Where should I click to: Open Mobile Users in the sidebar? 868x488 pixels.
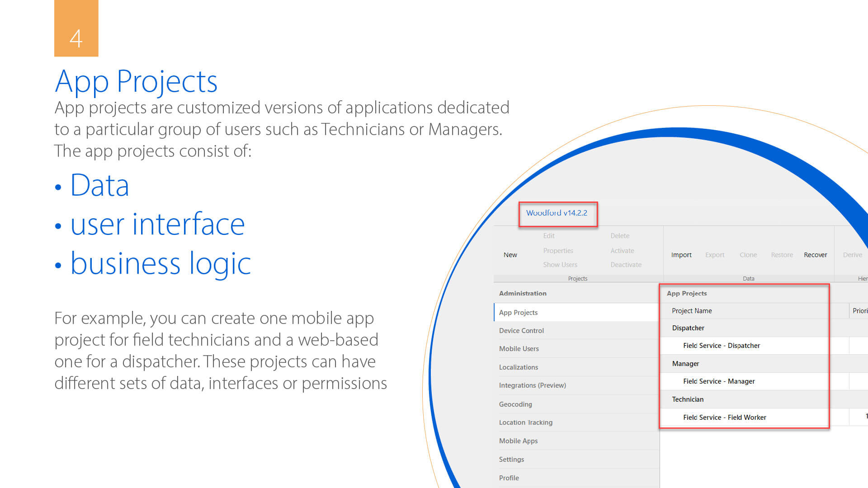pos(576,349)
